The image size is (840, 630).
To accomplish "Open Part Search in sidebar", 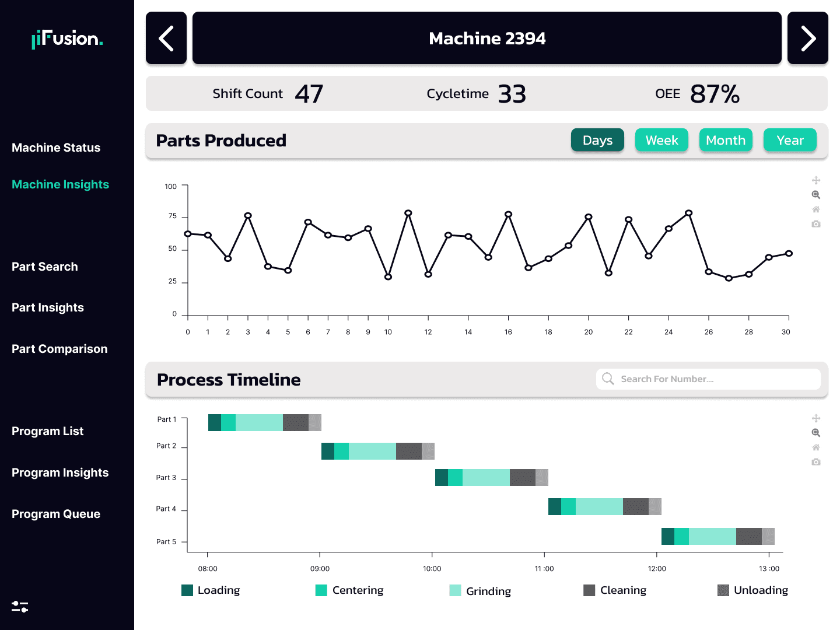I will click(44, 267).
